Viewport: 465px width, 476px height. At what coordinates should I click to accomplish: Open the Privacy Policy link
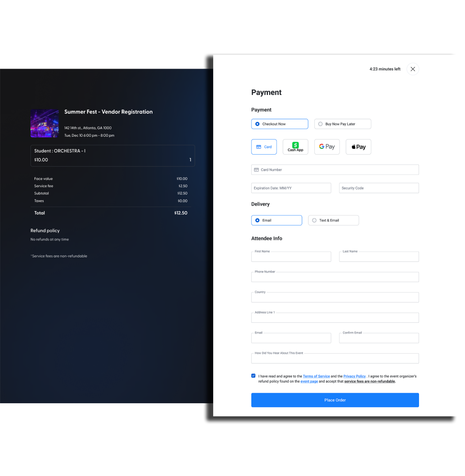355,376
